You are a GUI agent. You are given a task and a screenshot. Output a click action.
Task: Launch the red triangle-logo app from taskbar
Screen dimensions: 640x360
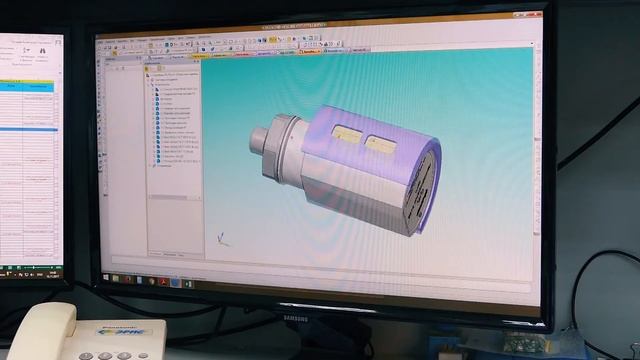pyautogui.click(x=164, y=282)
